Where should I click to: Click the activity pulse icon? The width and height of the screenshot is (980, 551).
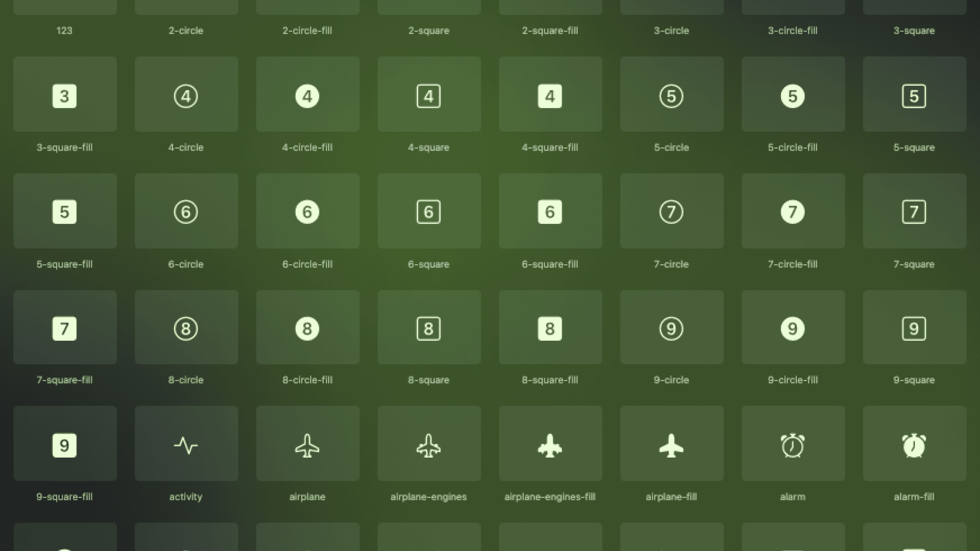click(186, 445)
